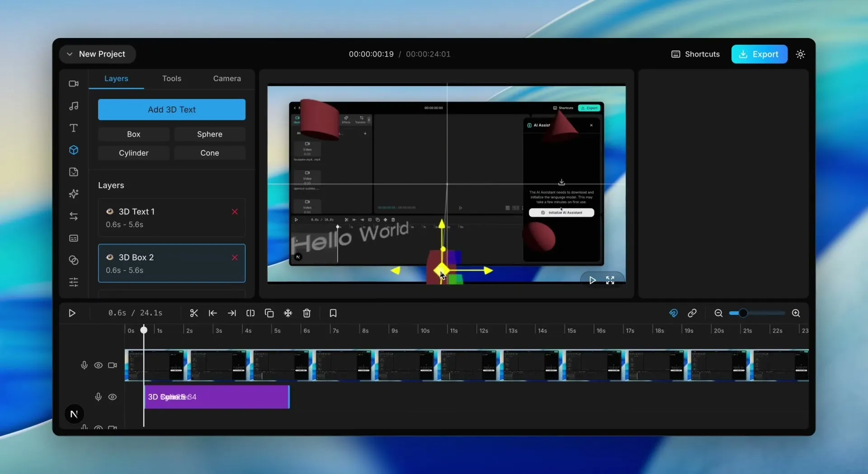The image size is (868, 474).
Task: Click the Add 3D Text button
Action: click(172, 109)
